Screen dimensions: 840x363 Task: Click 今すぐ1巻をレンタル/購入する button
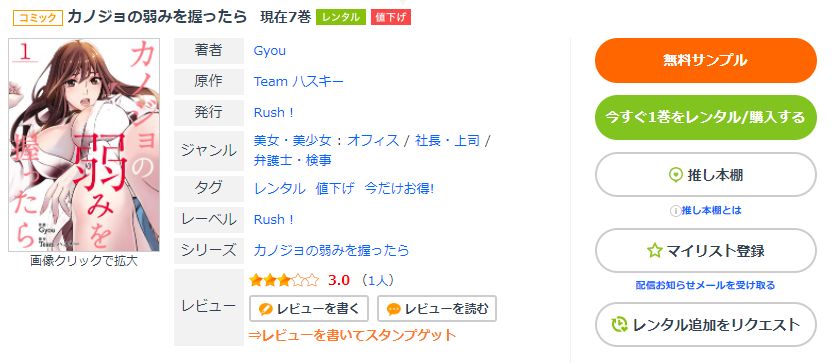(706, 117)
